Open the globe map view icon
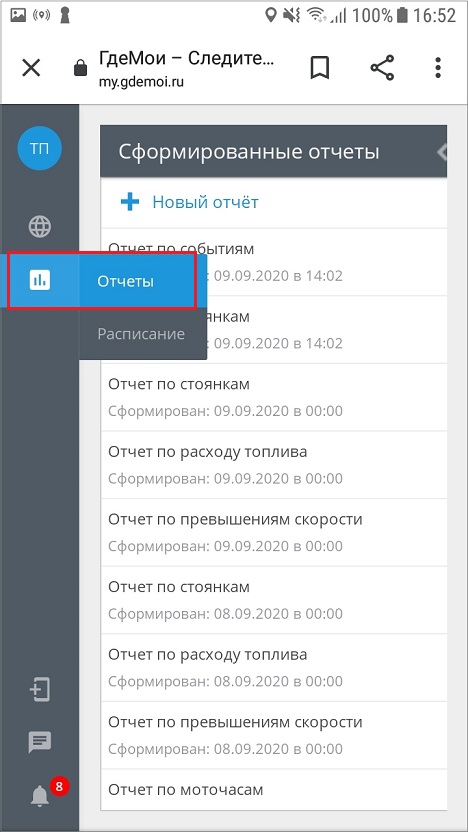Image resolution: width=468 pixels, height=832 pixels. [x=40, y=227]
